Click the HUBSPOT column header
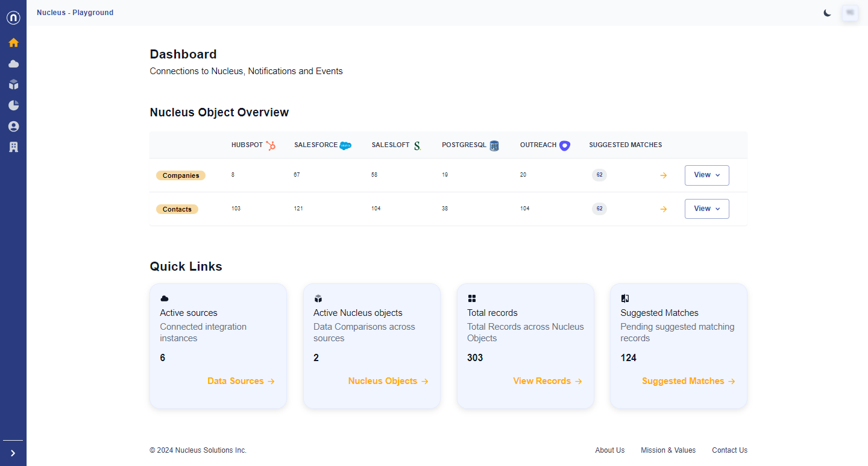868x466 pixels. point(247,145)
